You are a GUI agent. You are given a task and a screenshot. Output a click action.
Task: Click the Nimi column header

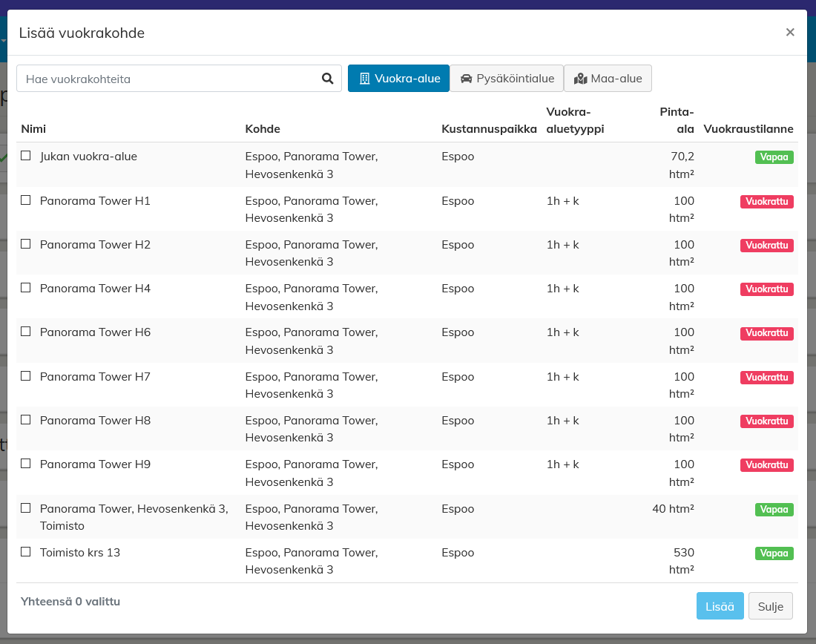pos(33,129)
